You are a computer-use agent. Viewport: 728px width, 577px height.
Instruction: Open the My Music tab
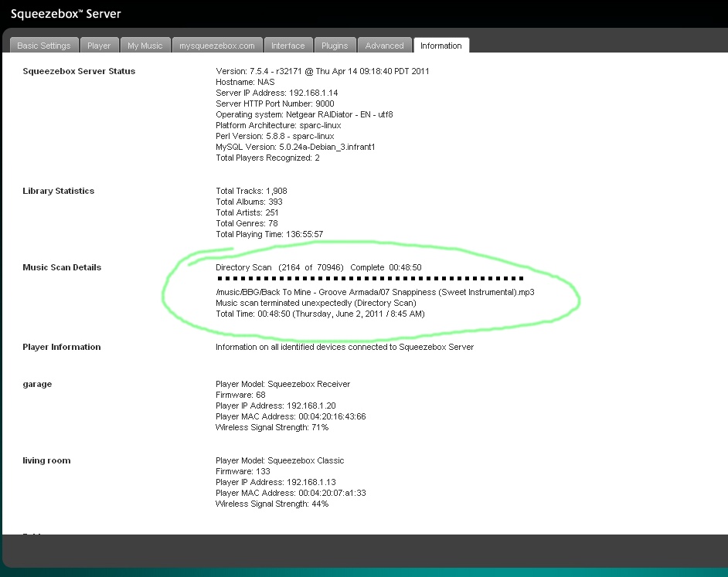tap(145, 46)
